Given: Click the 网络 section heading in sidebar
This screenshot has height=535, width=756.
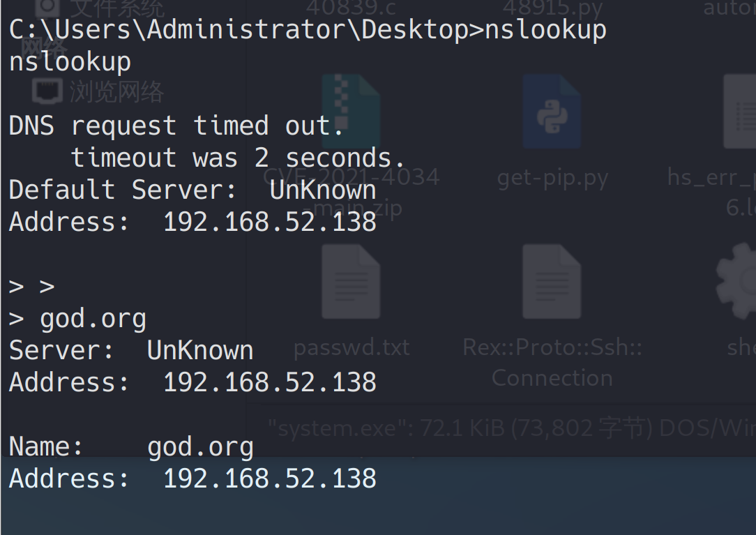Looking at the screenshot, I should 43,47.
